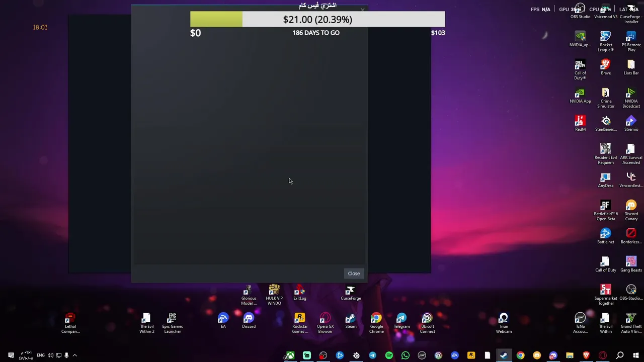Switch the ENG input language indicator

41,355
